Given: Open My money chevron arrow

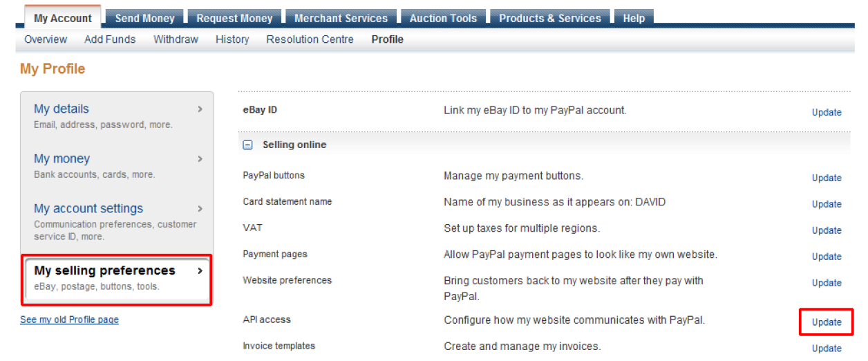Looking at the screenshot, I should coord(200,158).
